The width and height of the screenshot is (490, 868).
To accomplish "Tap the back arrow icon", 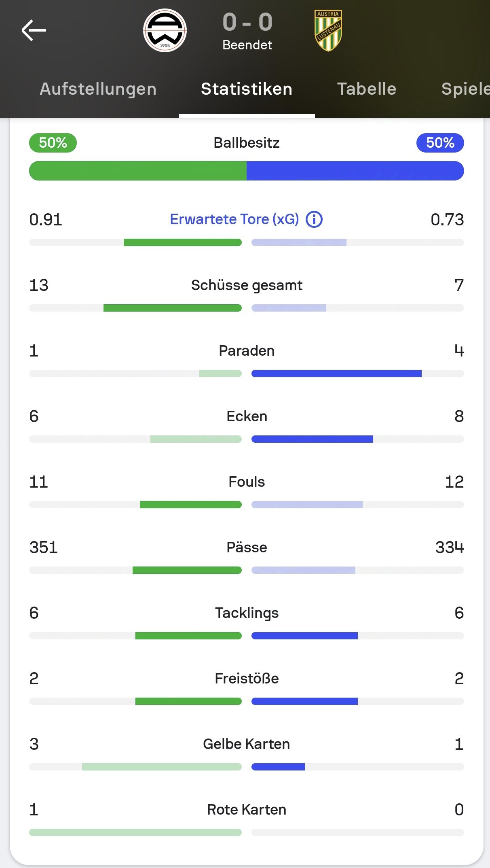I will pyautogui.click(x=34, y=31).
